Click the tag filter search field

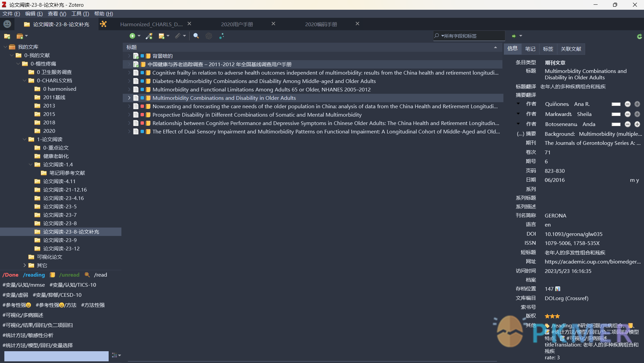56,356
